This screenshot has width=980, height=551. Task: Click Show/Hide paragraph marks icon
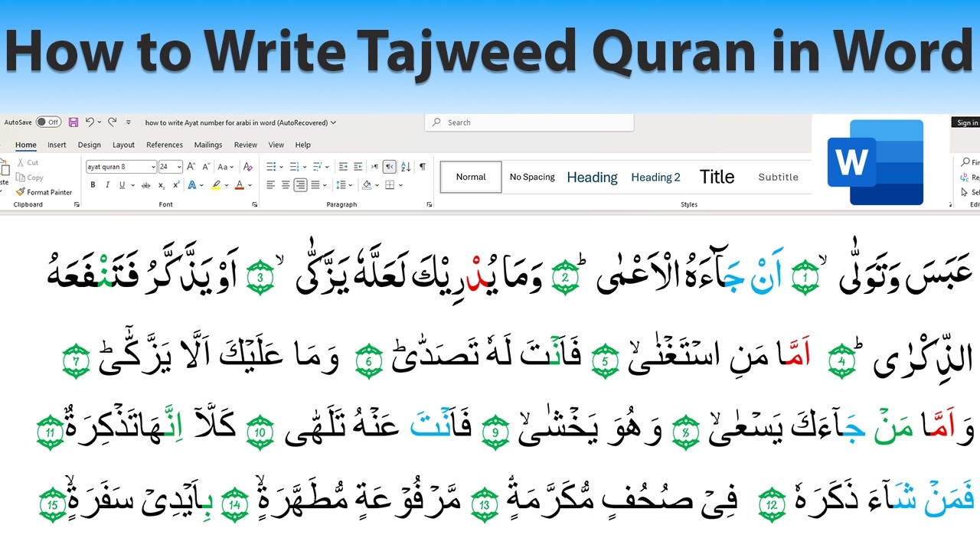(422, 166)
